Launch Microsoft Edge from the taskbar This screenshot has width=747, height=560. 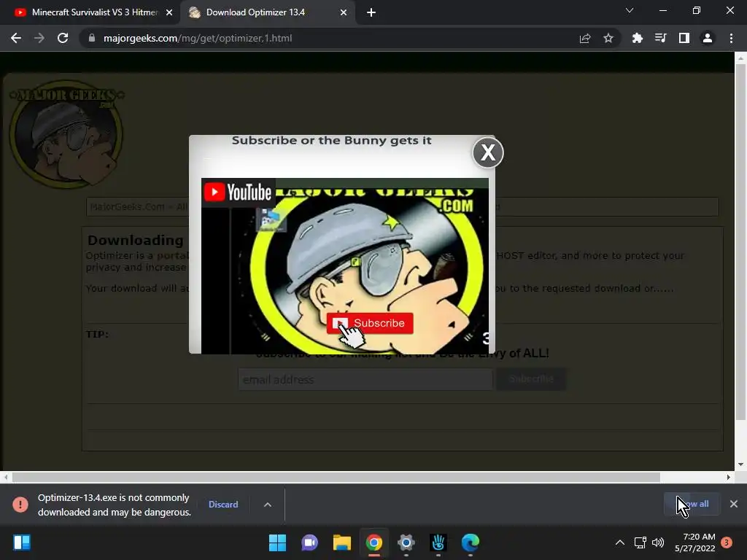pos(471,542)
